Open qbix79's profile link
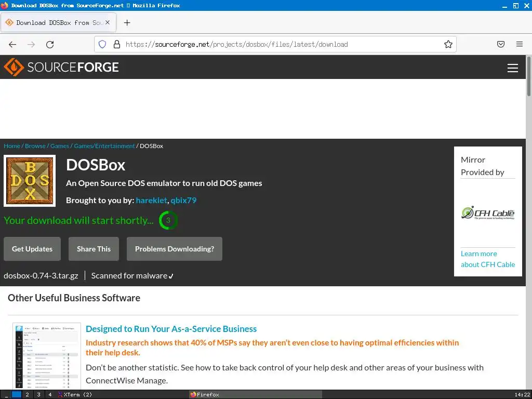This screenshot has width=532, height=399. point(183,200)
